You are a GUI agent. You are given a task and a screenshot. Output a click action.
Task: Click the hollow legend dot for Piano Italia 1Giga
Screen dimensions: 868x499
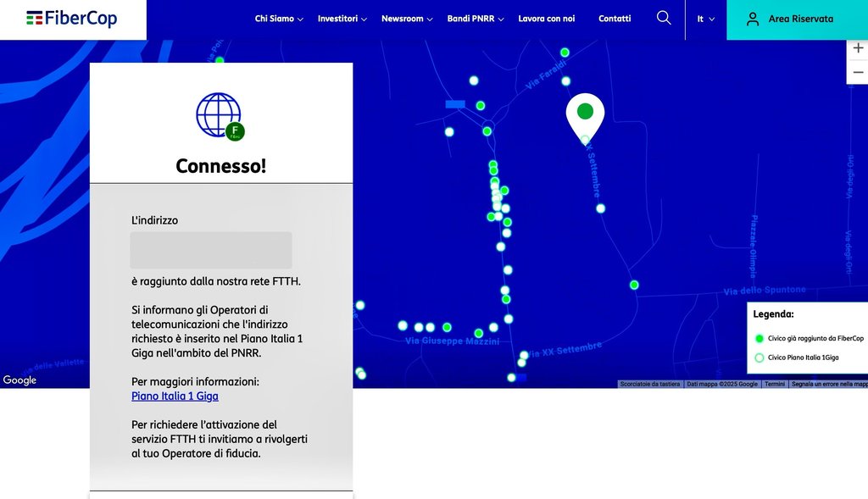(x=759, y=358)
